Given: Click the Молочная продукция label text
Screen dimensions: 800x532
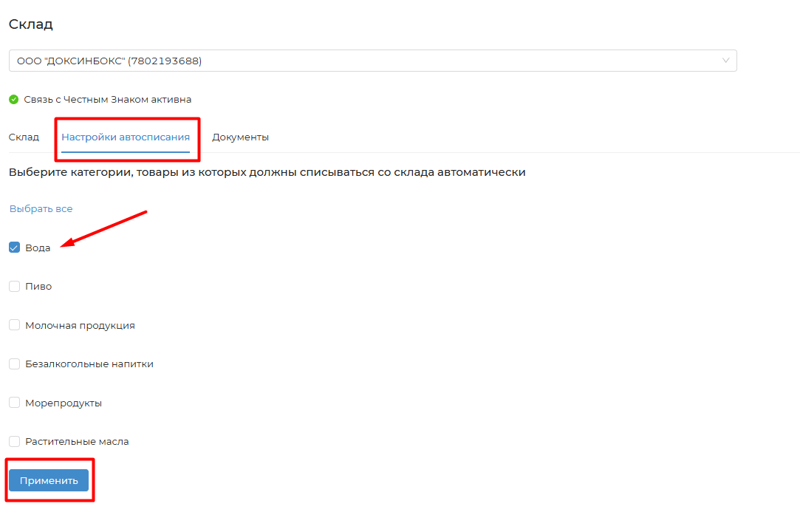Looking at the screenshot, I should tap(80, 325).
